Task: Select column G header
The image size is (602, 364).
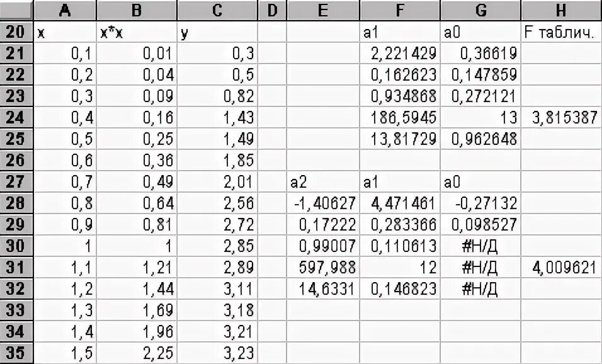Action: [x=480, y=10]
